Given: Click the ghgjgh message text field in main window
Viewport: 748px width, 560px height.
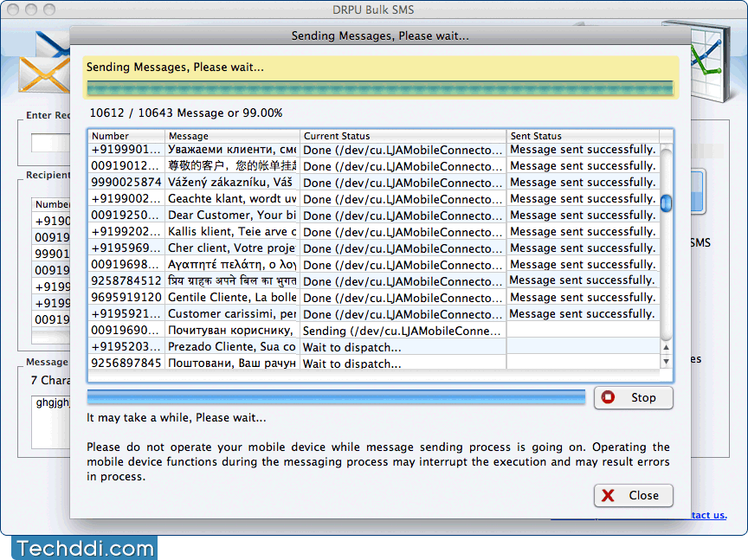Looking at the screenshot, I should 50,422.
